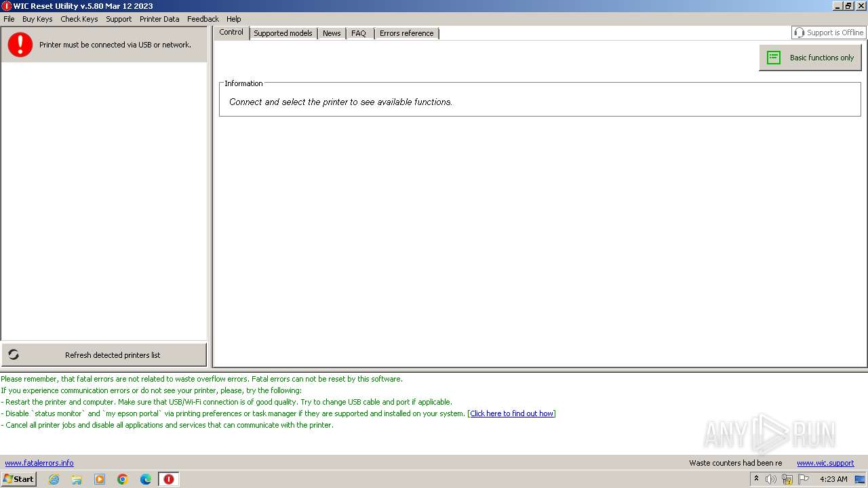Open Action Center flag tray icon
868x488 pixels.
coord(804,479)
